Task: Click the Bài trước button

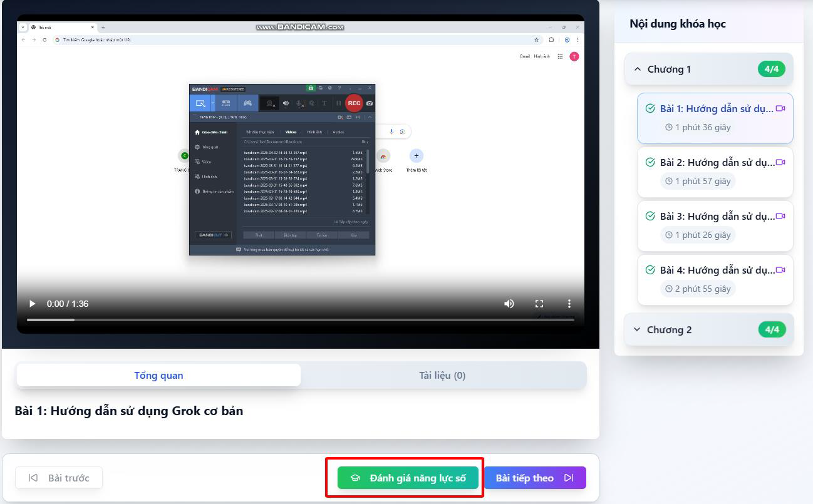Action: 59,478
